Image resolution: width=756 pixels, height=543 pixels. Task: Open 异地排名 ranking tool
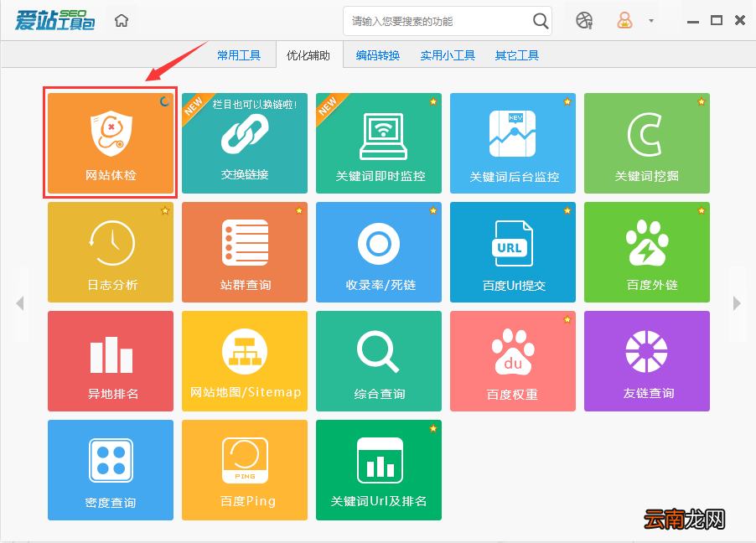click(x=111, y=361)
